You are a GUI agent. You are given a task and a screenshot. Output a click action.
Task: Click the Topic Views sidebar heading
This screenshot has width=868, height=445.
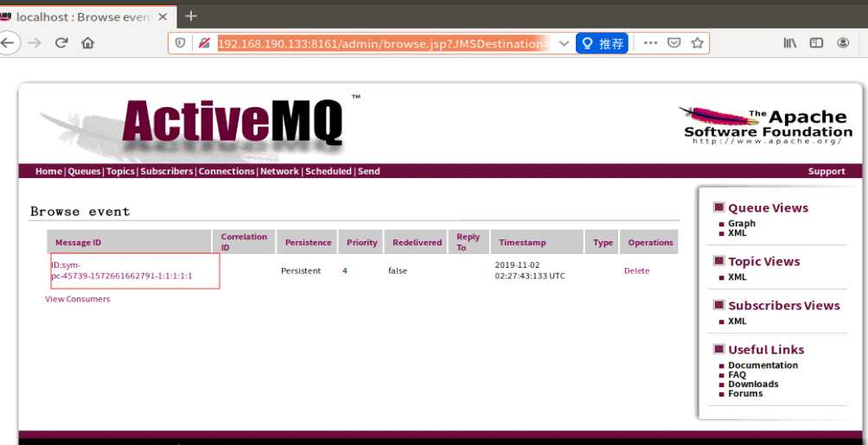[764, 262]
